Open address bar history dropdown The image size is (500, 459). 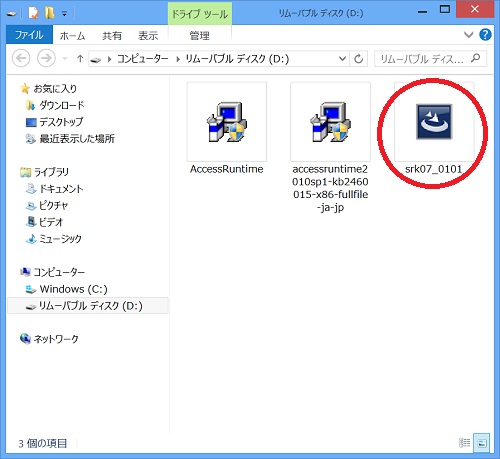(342, 59)
